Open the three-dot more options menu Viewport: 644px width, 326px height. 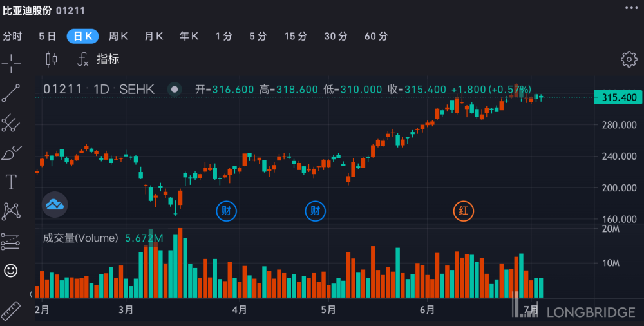(x=631, y=8)
